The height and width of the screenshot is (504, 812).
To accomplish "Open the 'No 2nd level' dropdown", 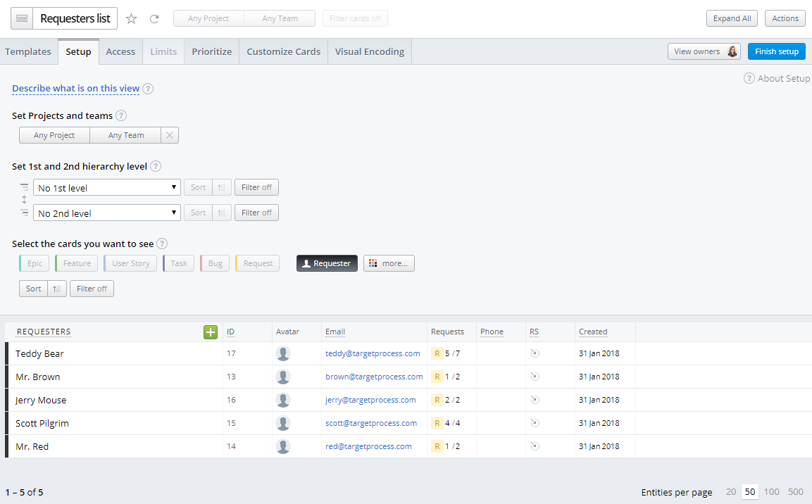I will pyautogui.click(x=106, y=212).
